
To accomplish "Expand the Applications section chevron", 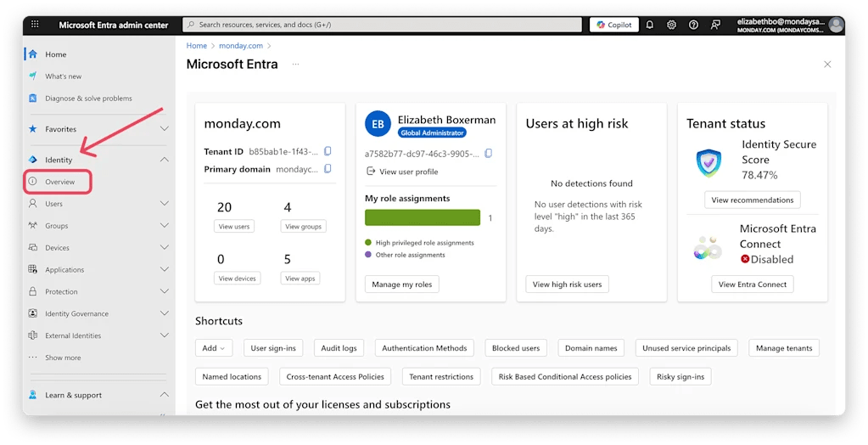I will [165, 269].
